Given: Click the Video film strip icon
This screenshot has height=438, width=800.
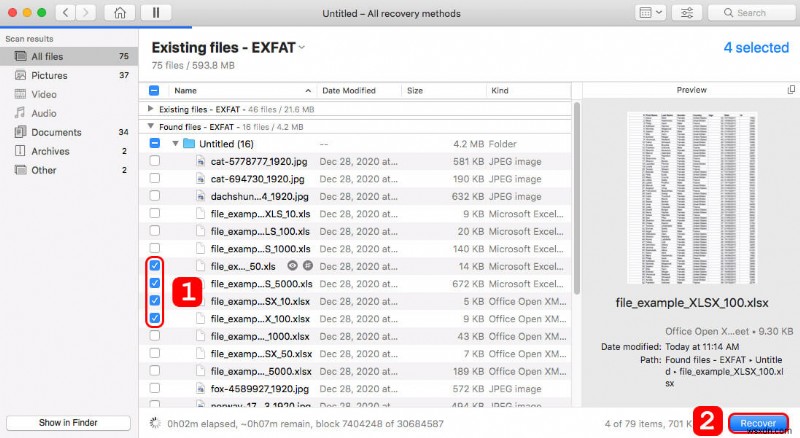Looking at the screenshot, I should [x=20, y=94].
